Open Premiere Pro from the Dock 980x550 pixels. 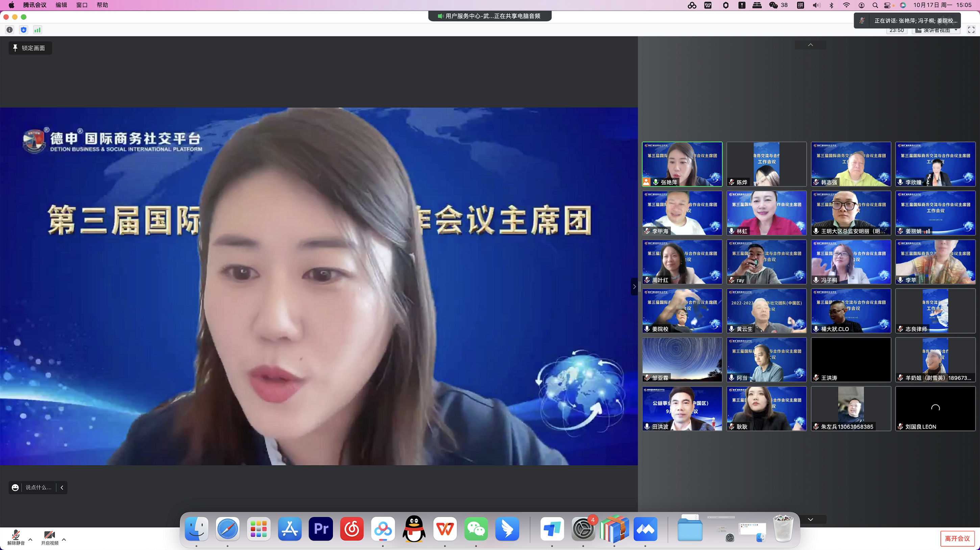[x=321, y=529]
